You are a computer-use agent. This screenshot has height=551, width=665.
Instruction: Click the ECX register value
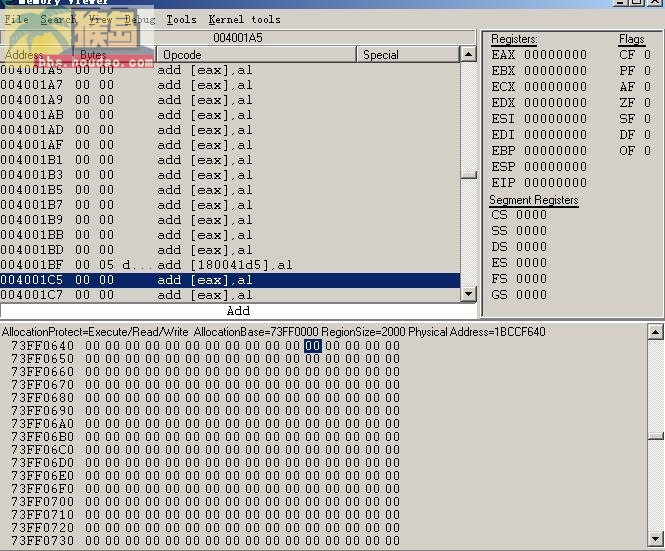pos(555,87)
